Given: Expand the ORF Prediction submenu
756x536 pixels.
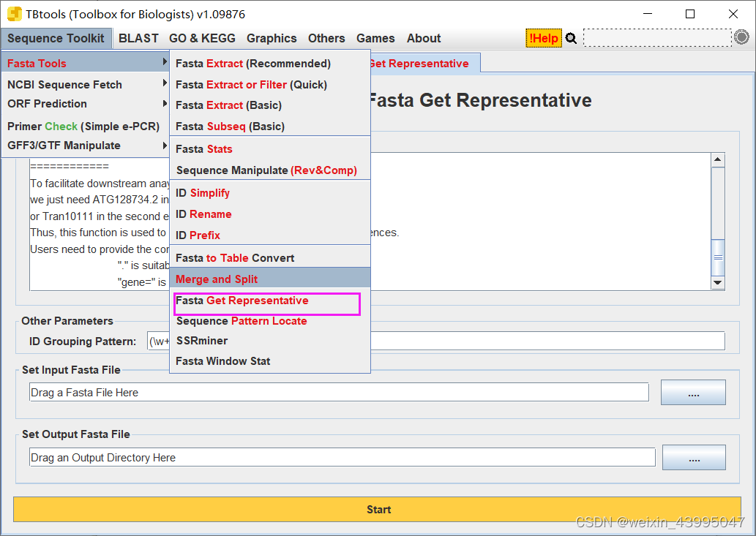Looking at the screenshot, I should 86,104.
